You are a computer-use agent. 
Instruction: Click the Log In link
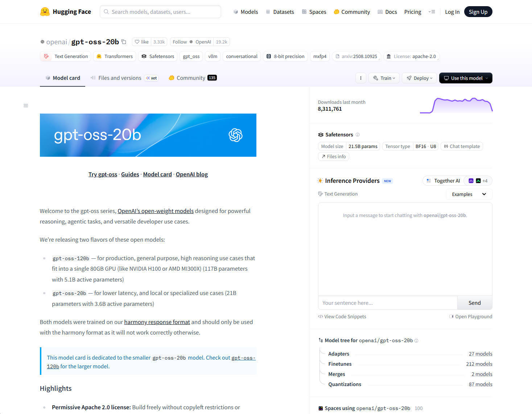[x=452, y=12]
